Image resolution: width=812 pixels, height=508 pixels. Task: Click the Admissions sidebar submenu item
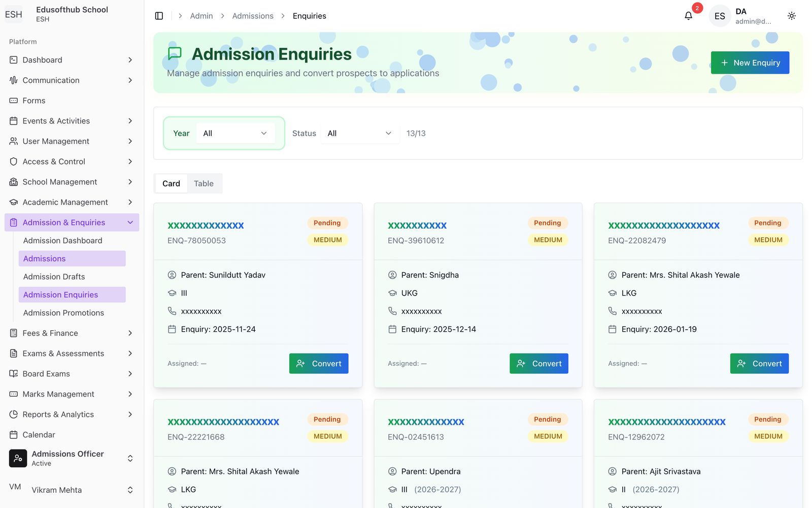(72, 259)
